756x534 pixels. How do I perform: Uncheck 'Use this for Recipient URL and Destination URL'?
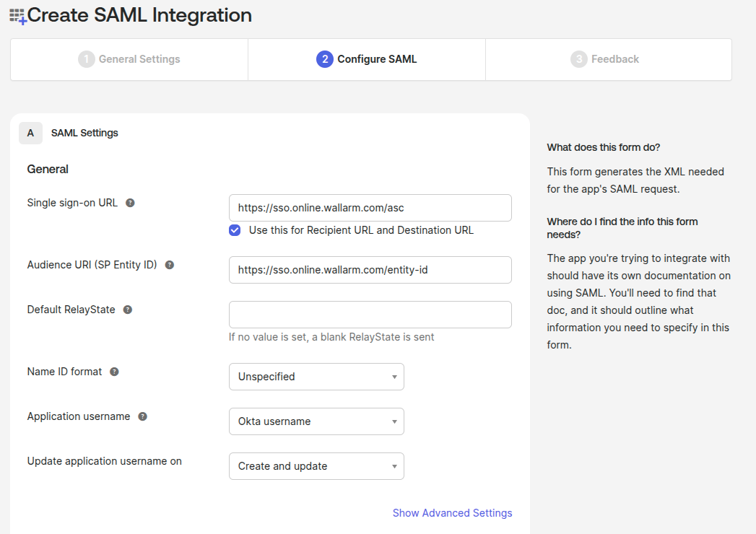234,229
